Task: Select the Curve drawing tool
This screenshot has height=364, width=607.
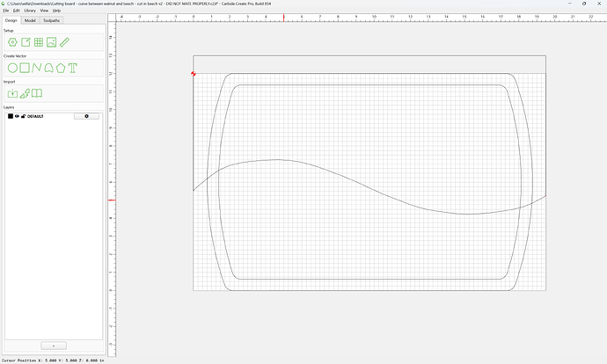Action: [x=48, y=68]
